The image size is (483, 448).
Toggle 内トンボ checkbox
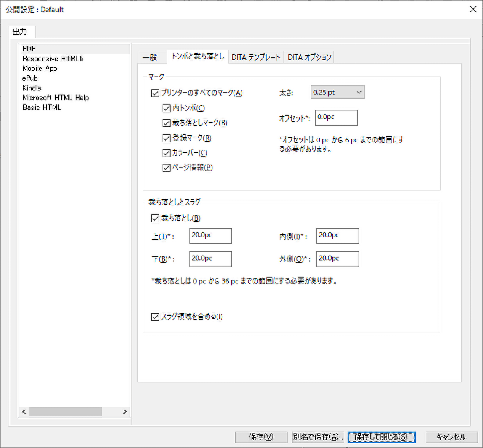pos(166,109)
